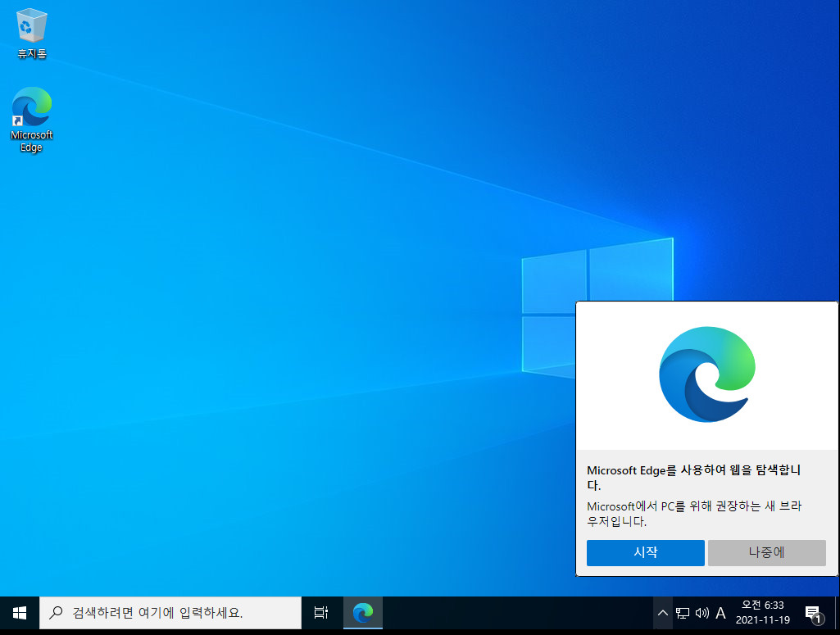Click the network status icon in tray
Screen dimensions: 840x635
(682, 612)
